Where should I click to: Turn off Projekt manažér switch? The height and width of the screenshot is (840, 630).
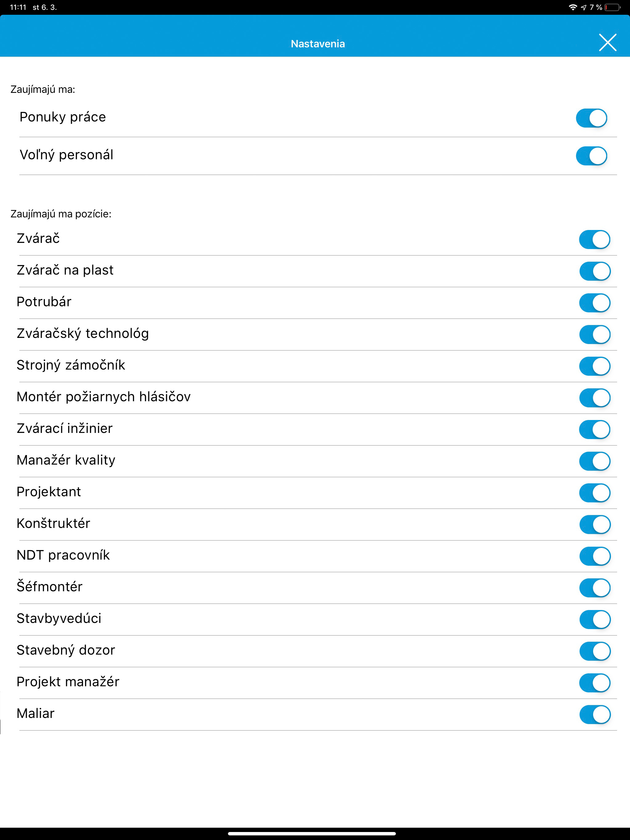point(595,683)
